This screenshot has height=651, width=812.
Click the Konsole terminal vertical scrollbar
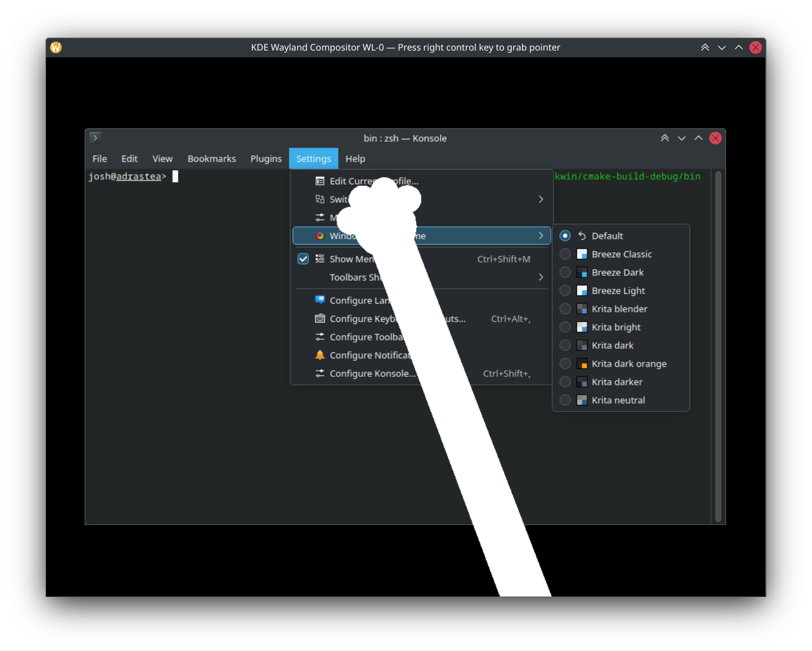coord(718,347)
